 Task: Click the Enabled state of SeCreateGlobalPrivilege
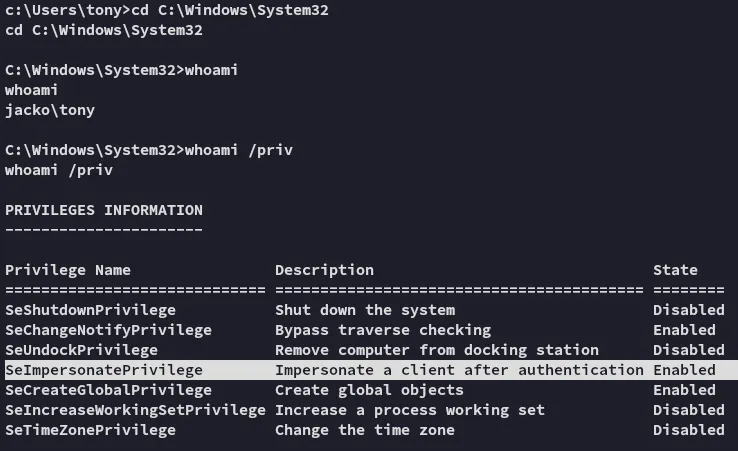(684, 390)
